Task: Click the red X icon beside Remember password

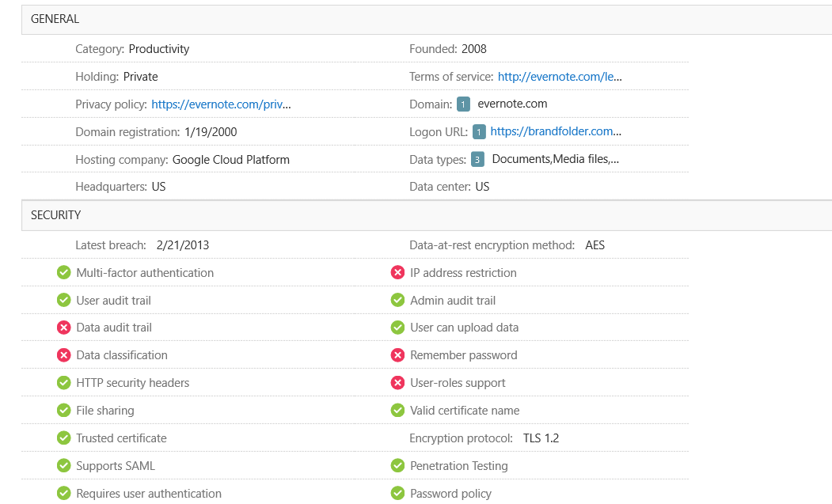Action: [397, 355]
